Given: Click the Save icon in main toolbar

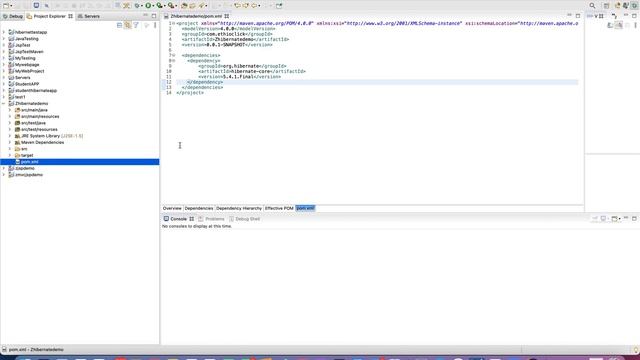Looking at the screenshot, I should tap(36, 6).
